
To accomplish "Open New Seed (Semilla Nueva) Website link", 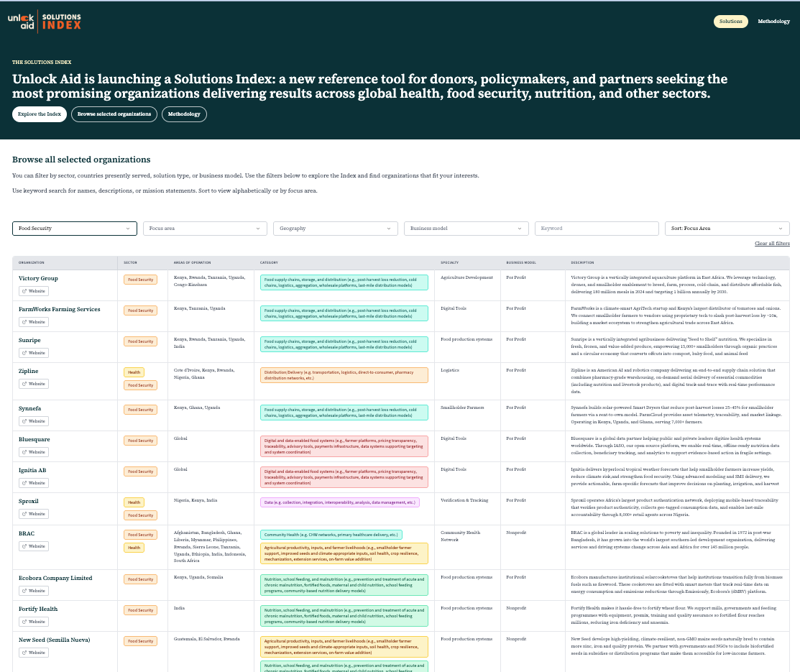I will (x=34, y=653).
